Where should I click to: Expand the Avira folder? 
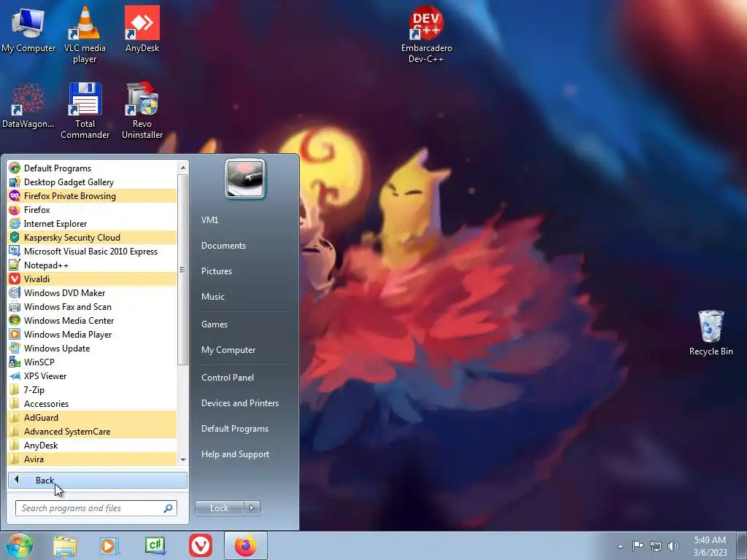93,459
